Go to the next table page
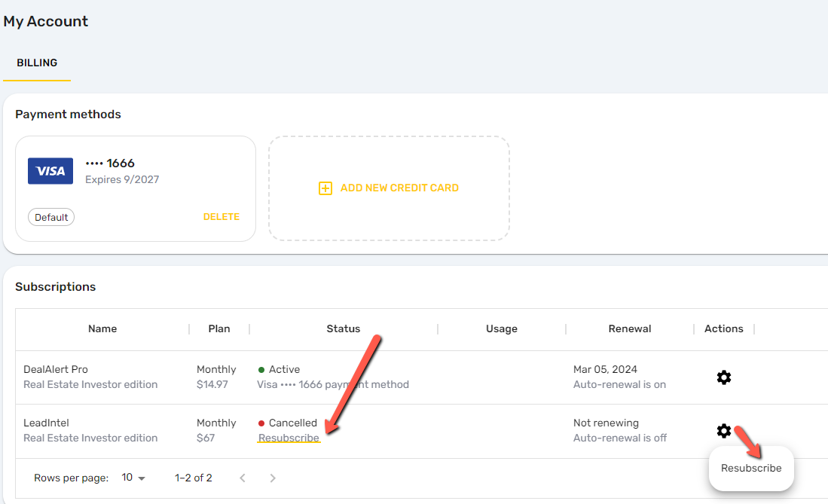The height and width of the screenshot is (504, 828). click(x=273, y=478)
